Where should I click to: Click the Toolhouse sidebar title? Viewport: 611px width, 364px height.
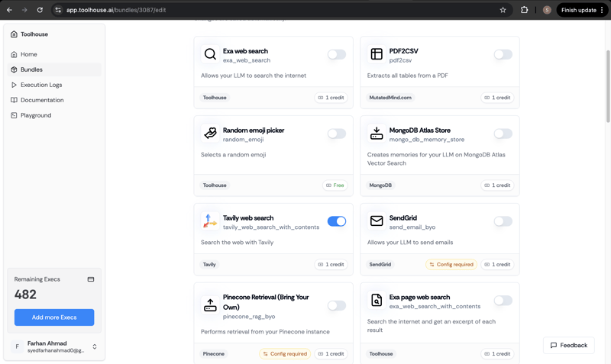tap(34, 34)
